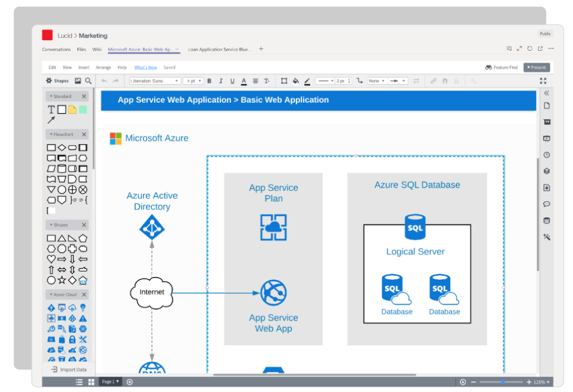
Task: Collapse the right panel with double chevron
Action: [546, 93]
